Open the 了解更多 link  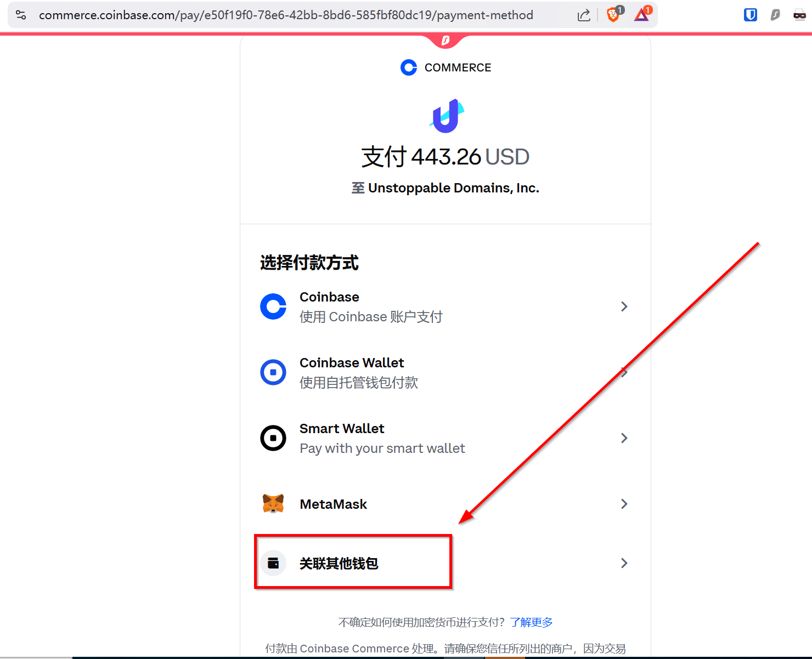(531, 622)
